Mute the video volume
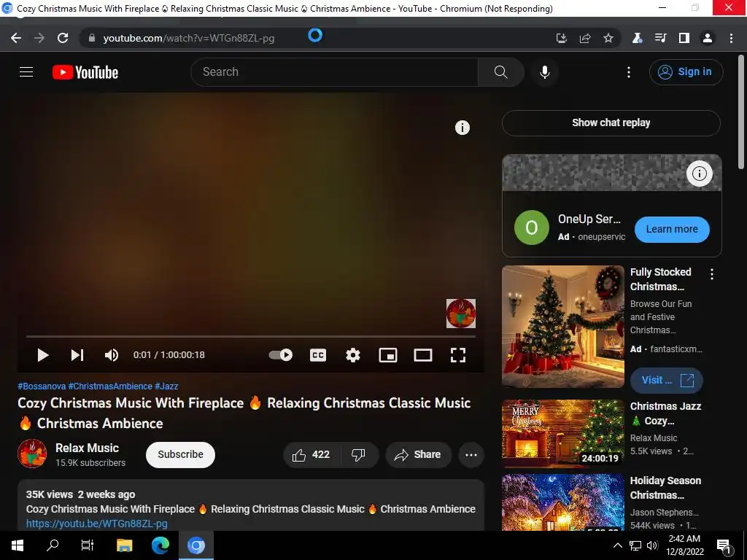 [x=112, y=355]
